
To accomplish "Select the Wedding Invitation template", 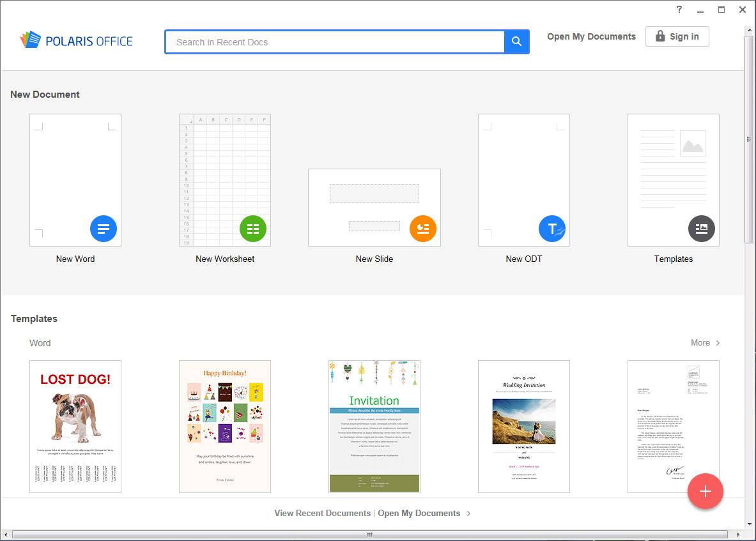I will (x=523, y=427).
